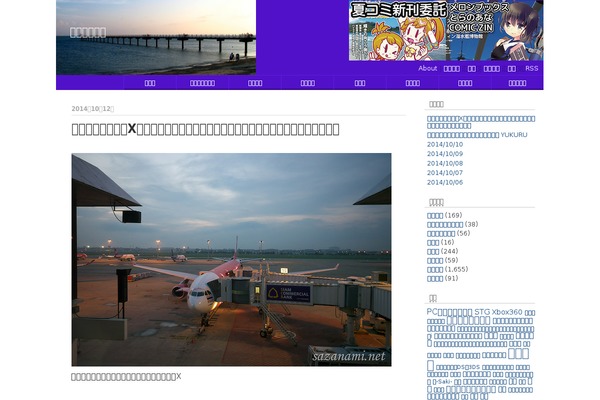Open the category with 16 posts
Viewport: 600px width, 400px height.
(x=433, y=243)
